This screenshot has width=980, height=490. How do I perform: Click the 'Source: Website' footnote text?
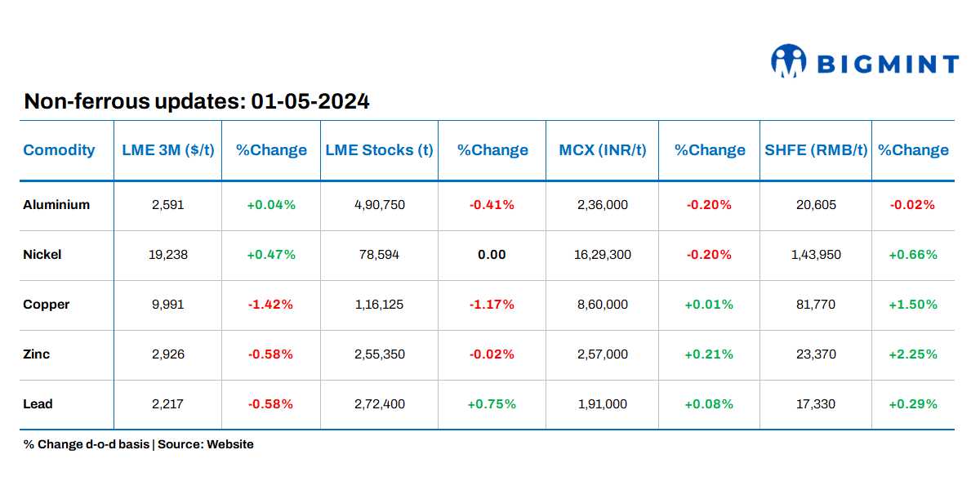(206, 444)
